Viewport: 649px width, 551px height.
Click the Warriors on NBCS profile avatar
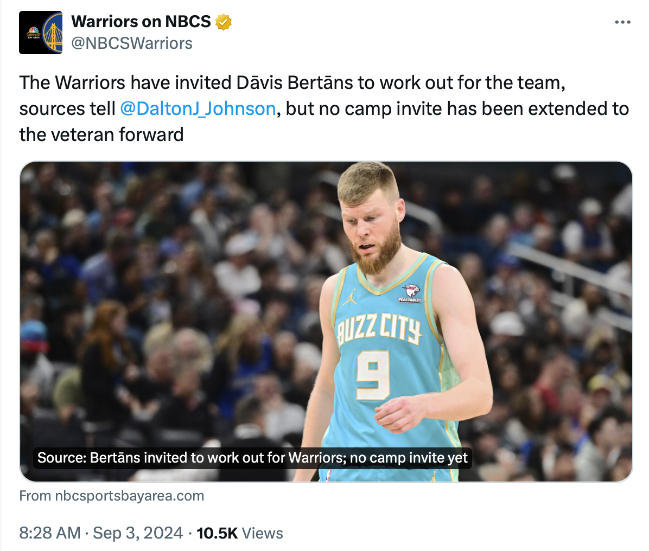(x=41, y=32)
